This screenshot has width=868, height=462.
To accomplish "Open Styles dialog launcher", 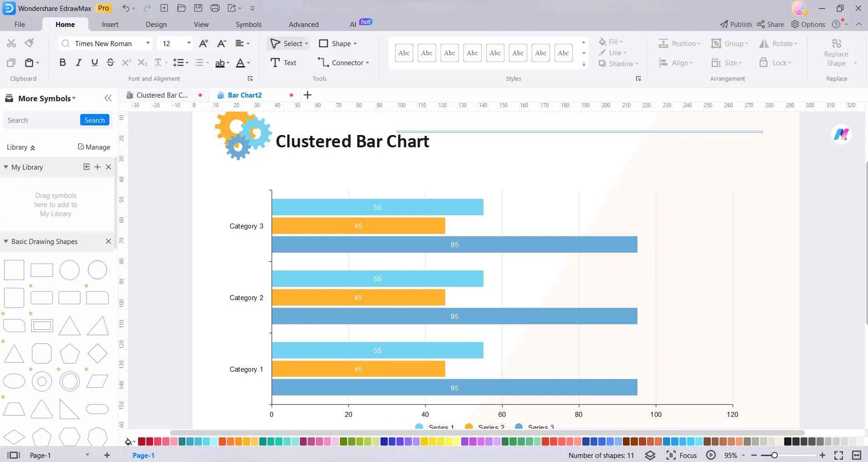I will (x=638, y=78).
